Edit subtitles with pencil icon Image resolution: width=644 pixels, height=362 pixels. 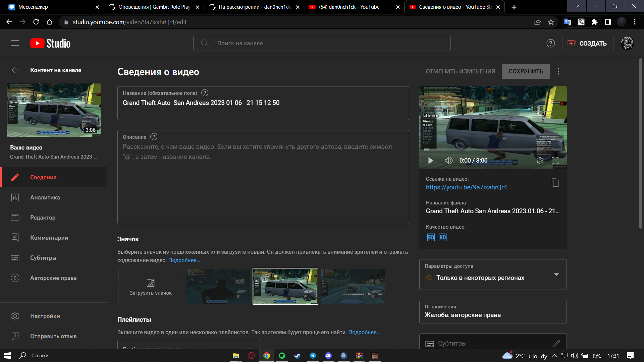pyautogui.click(x=556, y=343)
